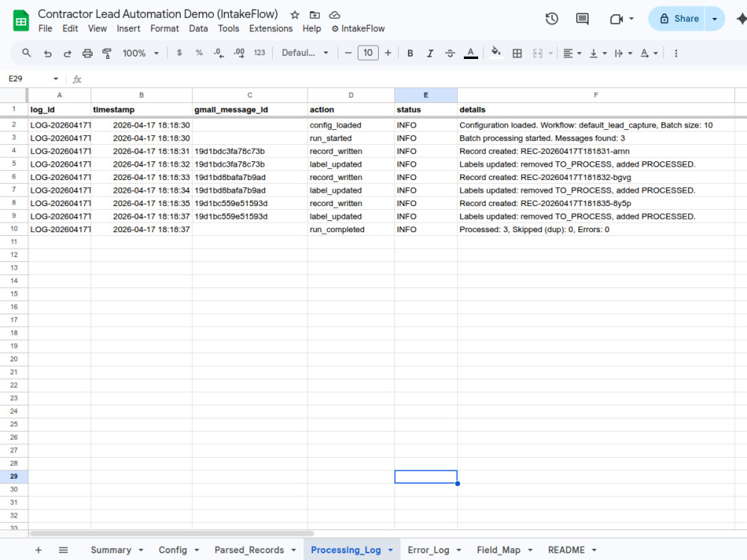Star this spreadsheet
The image size is (747, 560).
click(295, 15)
